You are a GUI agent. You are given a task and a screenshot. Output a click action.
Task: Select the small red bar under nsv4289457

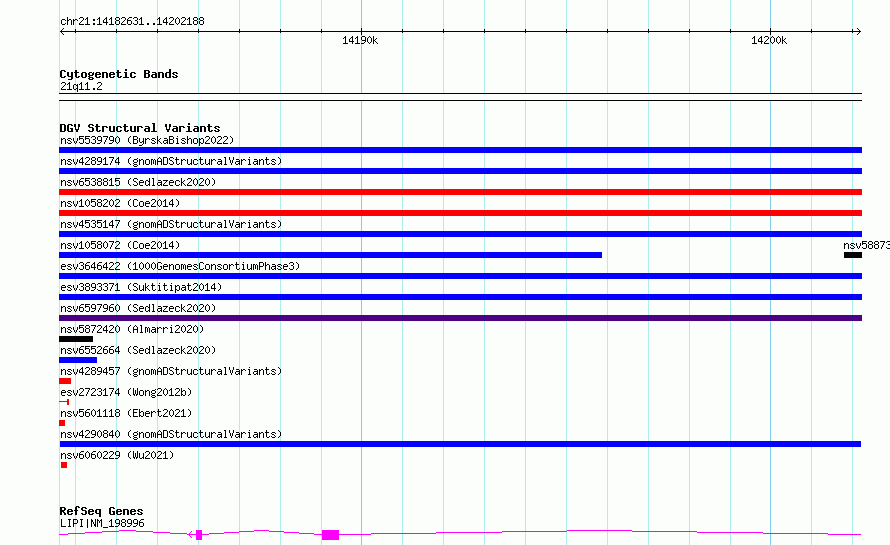[65, 381]
